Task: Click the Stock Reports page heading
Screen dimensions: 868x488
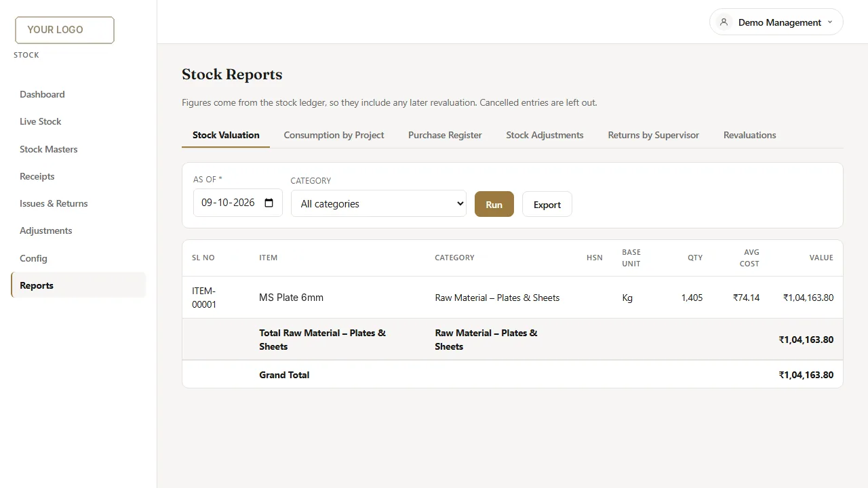Action: (232, 75)
